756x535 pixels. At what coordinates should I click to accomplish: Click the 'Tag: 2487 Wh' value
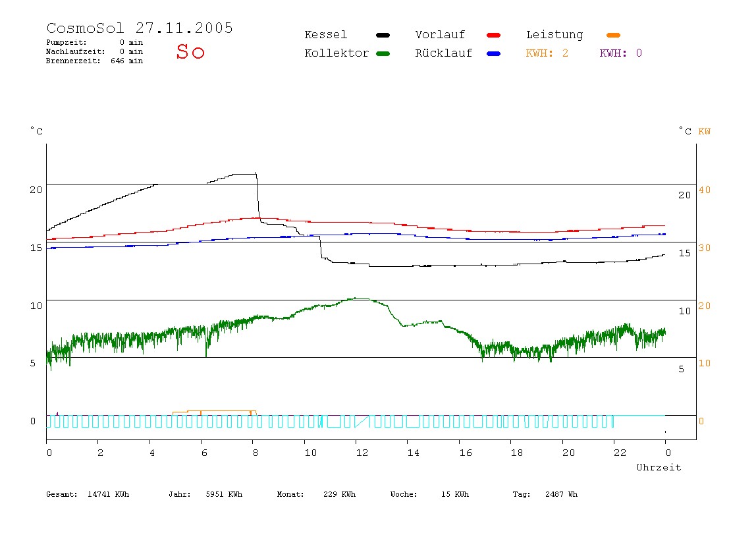[545, 494]
